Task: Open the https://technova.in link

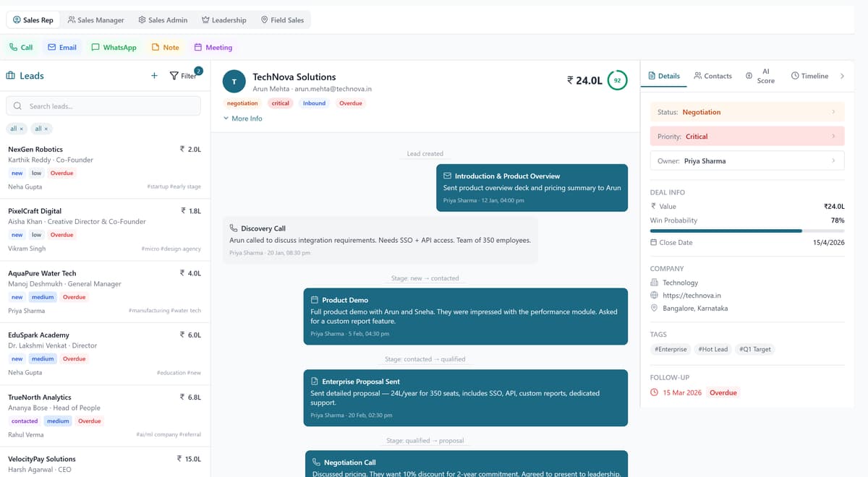Action: point(692,295)
